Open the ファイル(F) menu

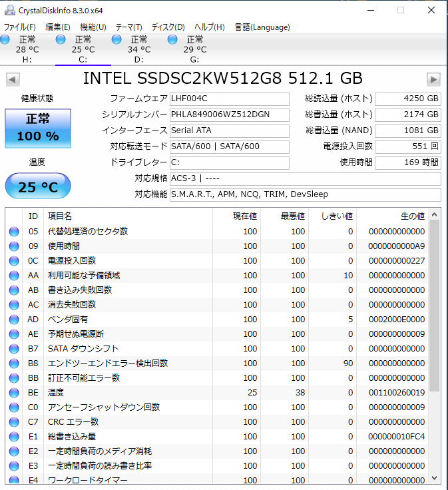tap(20, 27)
